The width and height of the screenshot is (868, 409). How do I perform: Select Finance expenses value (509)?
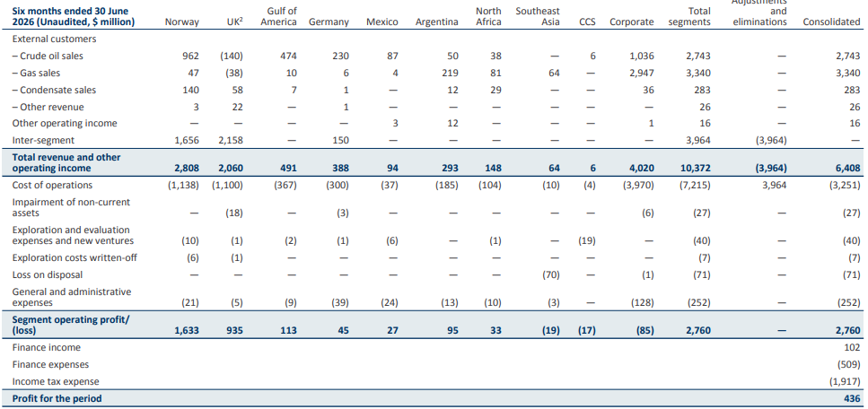(x=849, y=365)
